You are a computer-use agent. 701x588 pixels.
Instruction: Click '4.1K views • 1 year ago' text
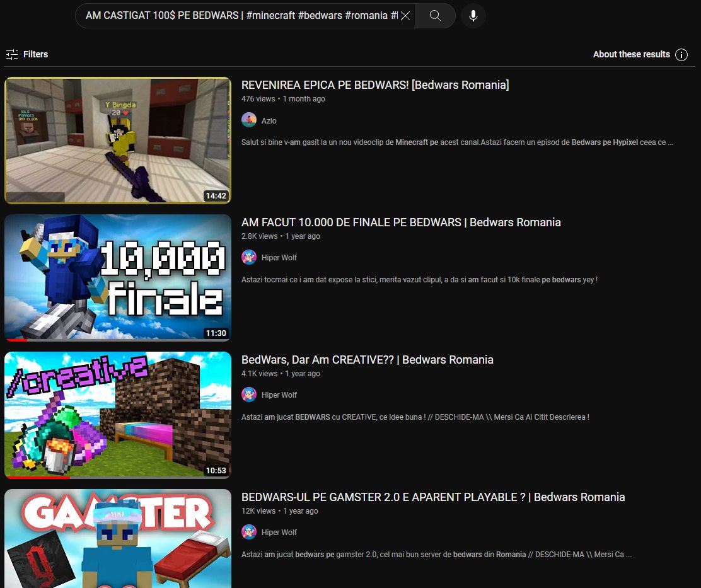[281, 374]
